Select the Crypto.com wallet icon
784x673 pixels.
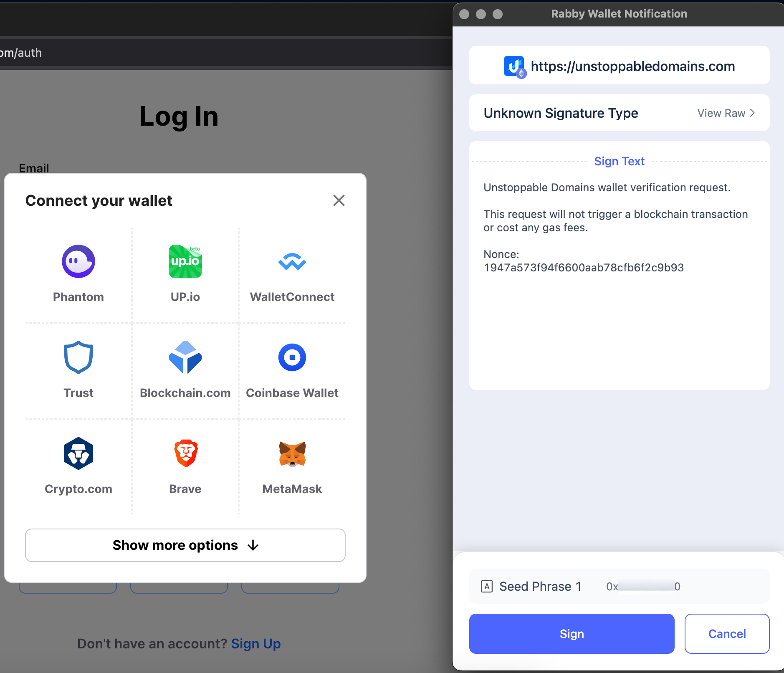[x=78, y=453]
